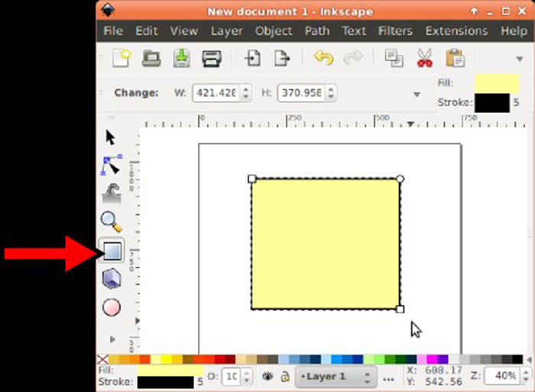535x392 pixels.
Task: Click the no-color X swatch in palette
Action: [102, 359]
